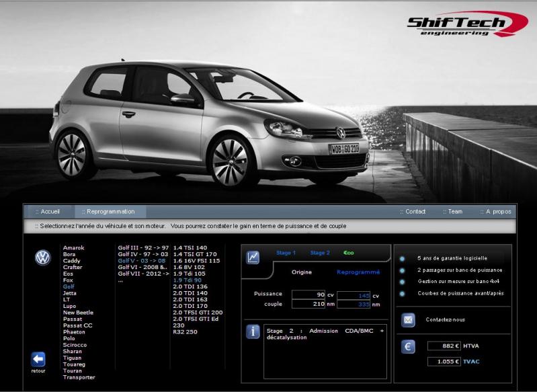537x392 pixels.
Task: Choose Golf IV - 97 -> 03 generation
Action: pos(143,254)
